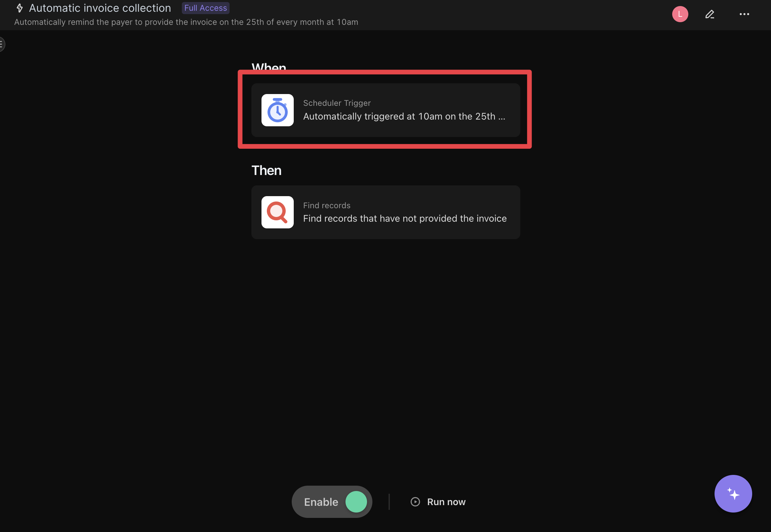The width and height of the screenshot is (771, 532).
Task: Click the Find Records search icon
Action: coord(278,212)
